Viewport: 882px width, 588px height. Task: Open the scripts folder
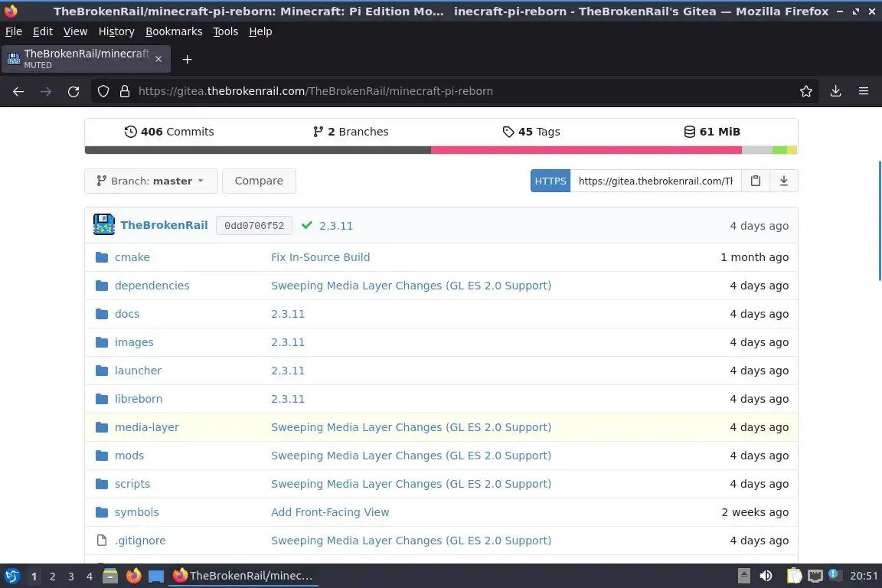coord(132,484)
